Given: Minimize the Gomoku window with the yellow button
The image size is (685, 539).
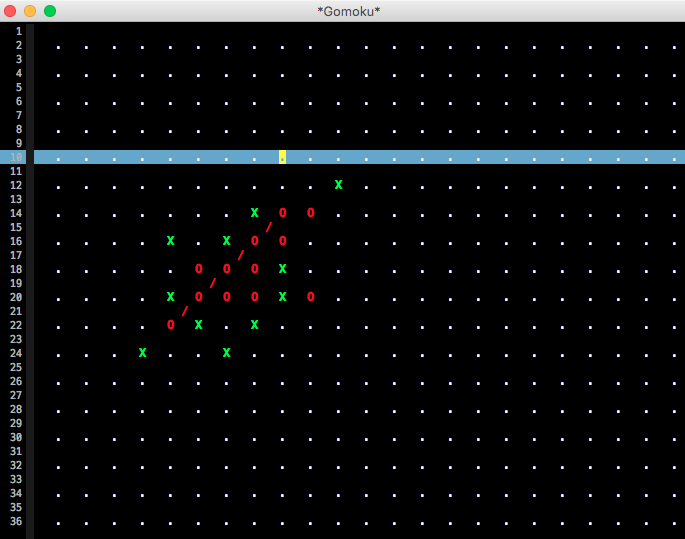Looking at the screenshot, I should [30, 11].
